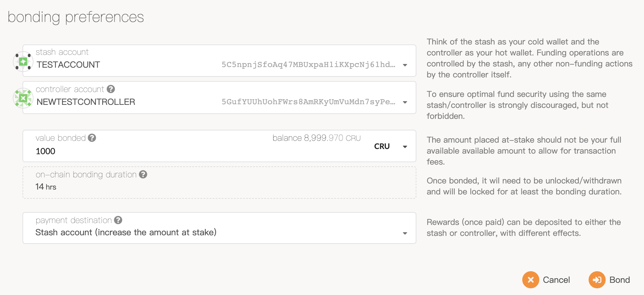The width and height of the screenshot is (644, 295).
Task: Click the NEWTESTCONTROLLER identicon
Action: [x=23, y=98]
